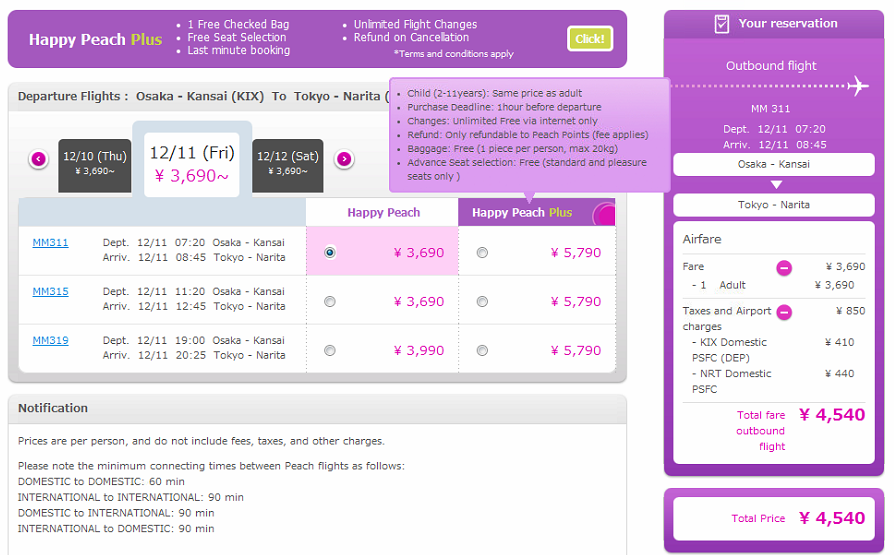Open flight MM319 details link
This screenshot has width=894, height=555.
click(x=50, y=341)
